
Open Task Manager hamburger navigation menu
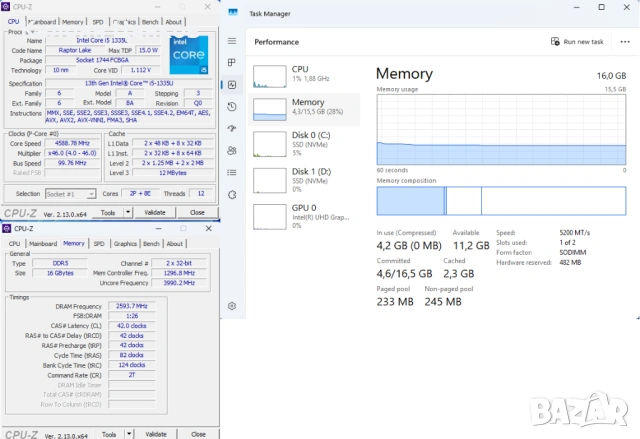pos(232,41)
